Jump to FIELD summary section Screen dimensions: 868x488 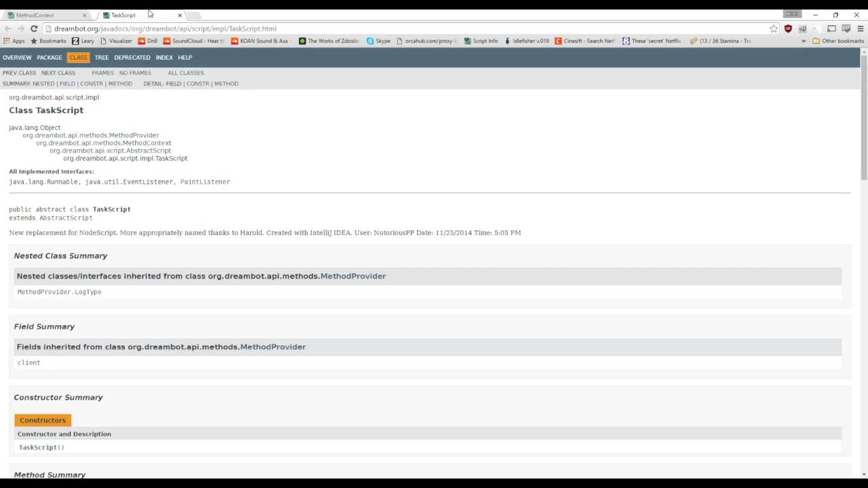point(67,83)
